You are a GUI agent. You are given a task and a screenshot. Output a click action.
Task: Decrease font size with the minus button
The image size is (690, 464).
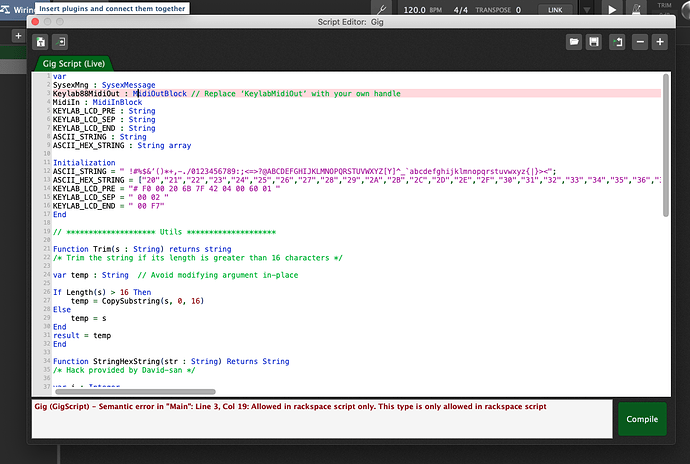pyautogui.click(x=638, y=42)
